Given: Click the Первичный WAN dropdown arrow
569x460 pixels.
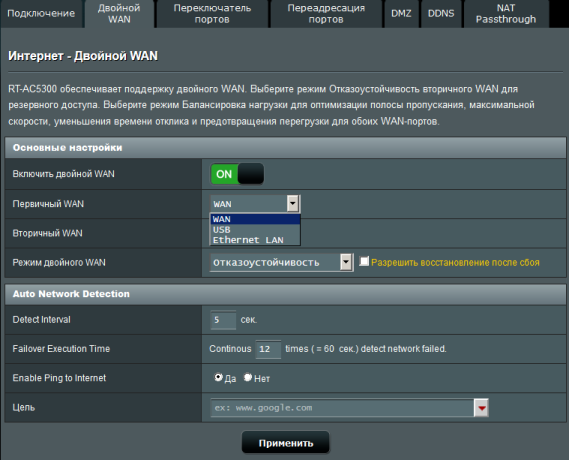Looking at the screenshot, I should pyautogui.click(x=293, y=204).
